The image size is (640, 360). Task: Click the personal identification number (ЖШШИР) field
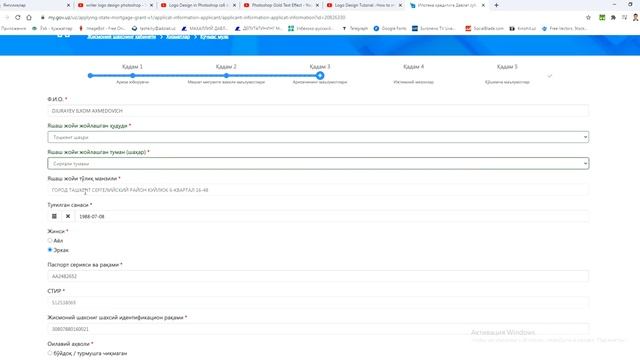click(x=318, y=329)
